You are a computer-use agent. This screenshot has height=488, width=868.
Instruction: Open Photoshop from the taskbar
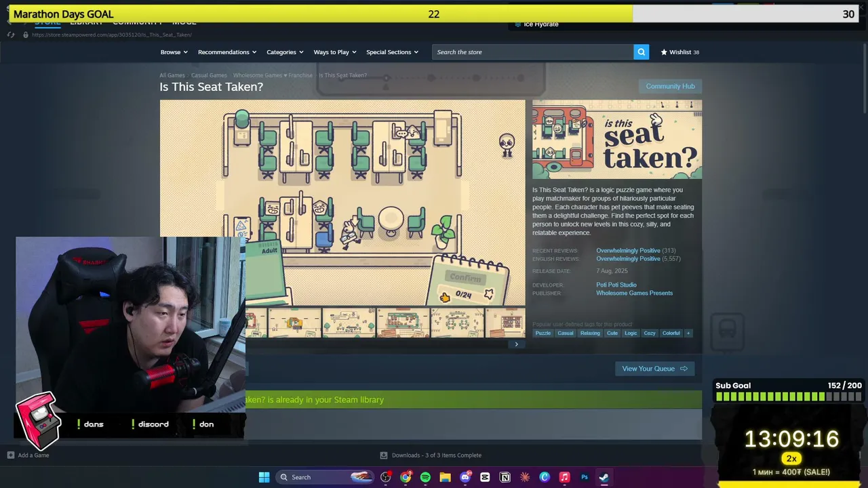click(x=584, y=477)
